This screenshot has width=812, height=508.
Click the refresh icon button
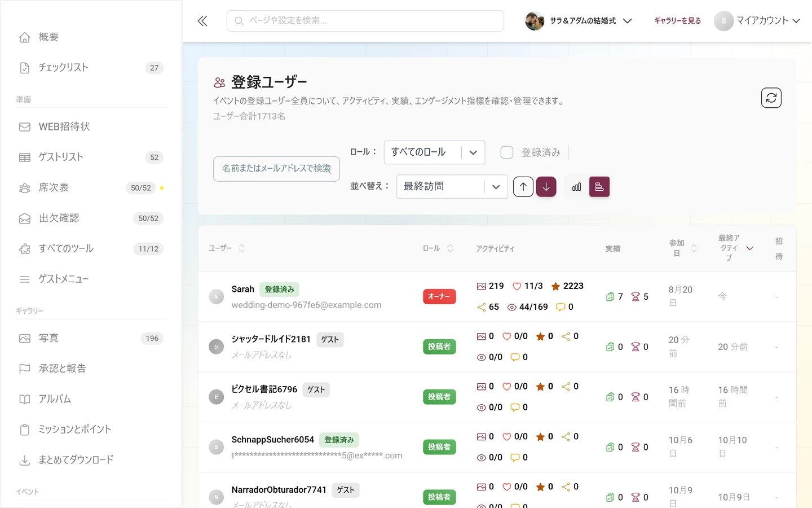tap(771, 98)
